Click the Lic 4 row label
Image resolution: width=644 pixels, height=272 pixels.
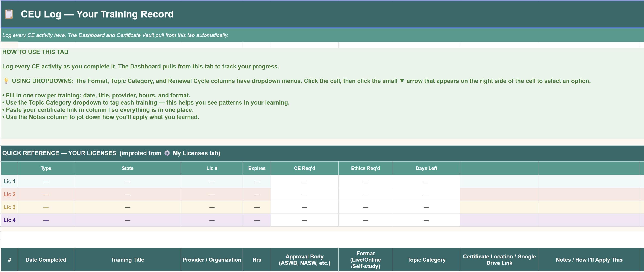tap(9, 220)
